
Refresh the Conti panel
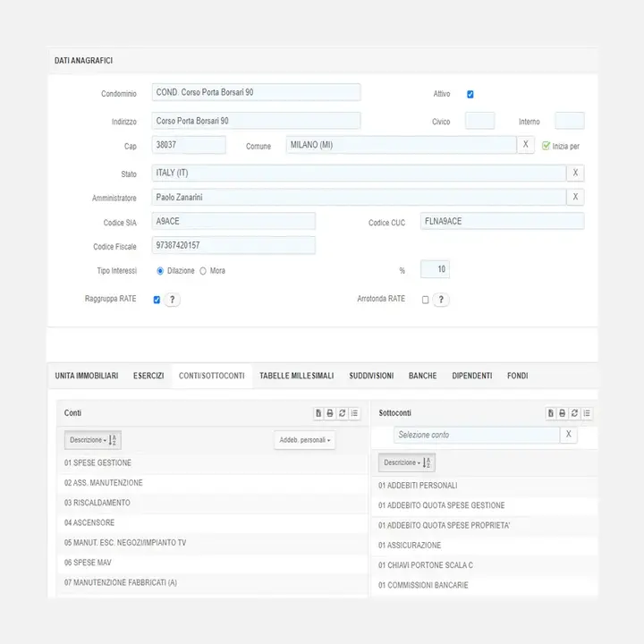click(x=343, y=413)
